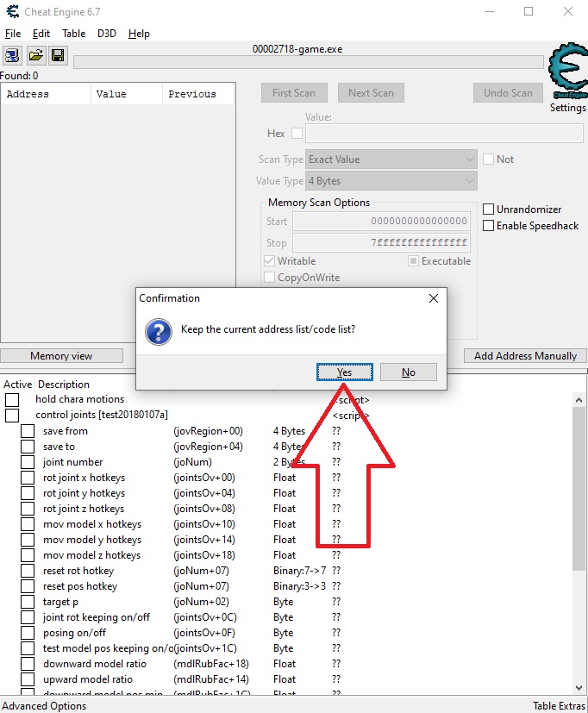Open the D3D menu

(106, 34)
